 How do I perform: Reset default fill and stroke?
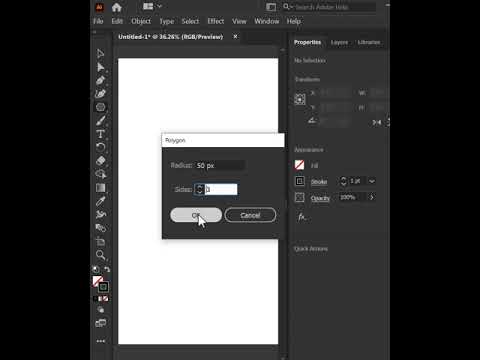96,269
